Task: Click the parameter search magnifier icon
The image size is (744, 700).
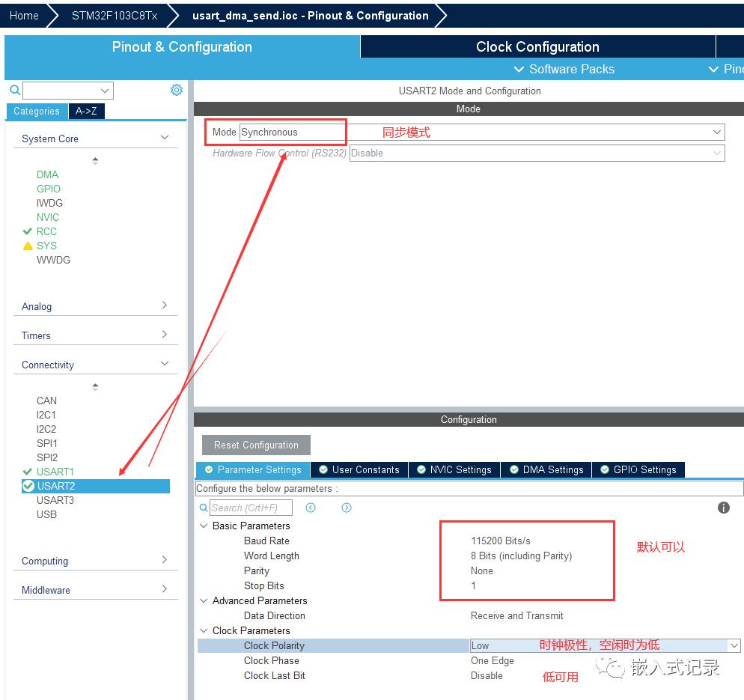Action: coord(203,508)
